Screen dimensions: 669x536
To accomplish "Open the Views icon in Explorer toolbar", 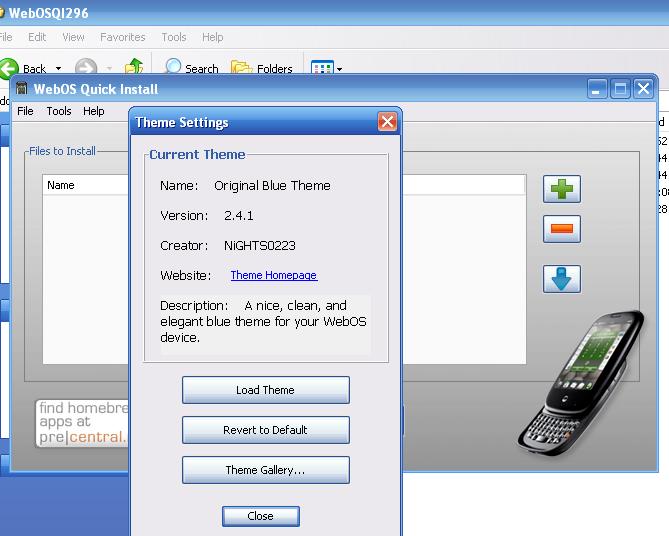I will click(322, 68).
